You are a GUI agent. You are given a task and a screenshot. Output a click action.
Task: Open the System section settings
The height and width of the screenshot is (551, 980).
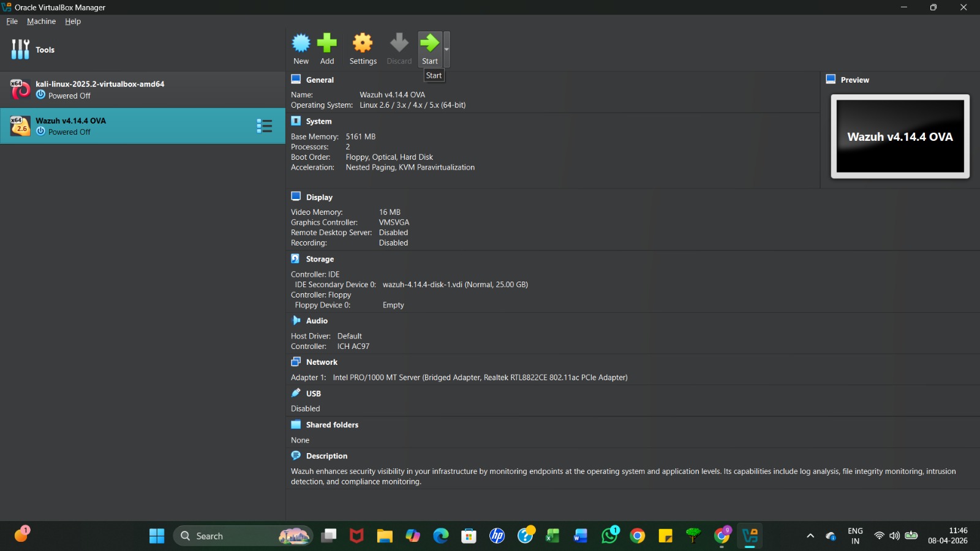click(x=318, y=121)
